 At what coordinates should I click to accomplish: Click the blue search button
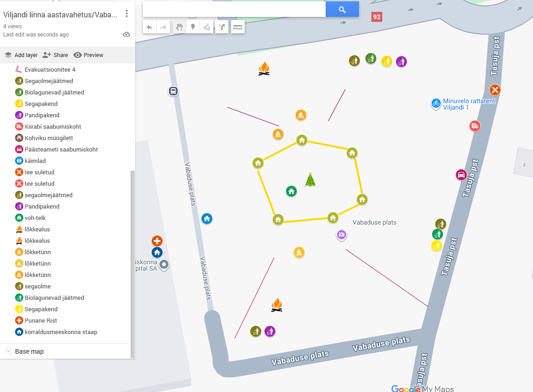(x=342, y=10)
